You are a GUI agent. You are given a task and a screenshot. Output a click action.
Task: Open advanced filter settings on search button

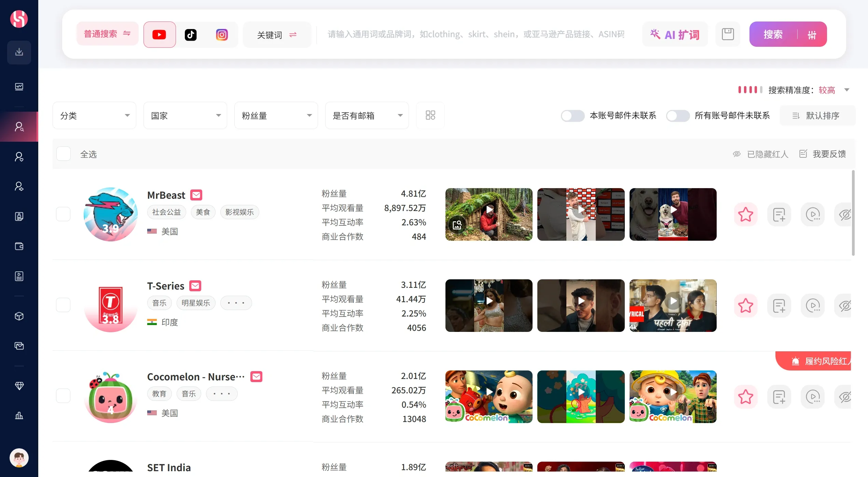812,34
